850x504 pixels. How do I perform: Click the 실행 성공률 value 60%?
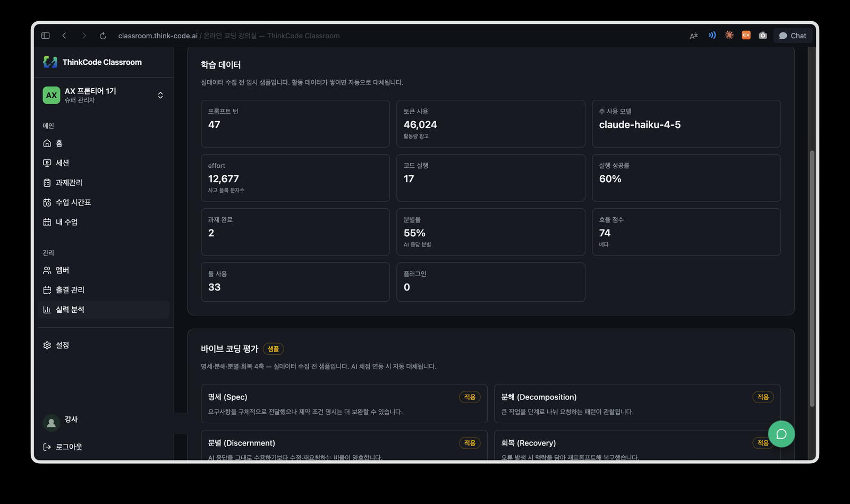(610, 179)
